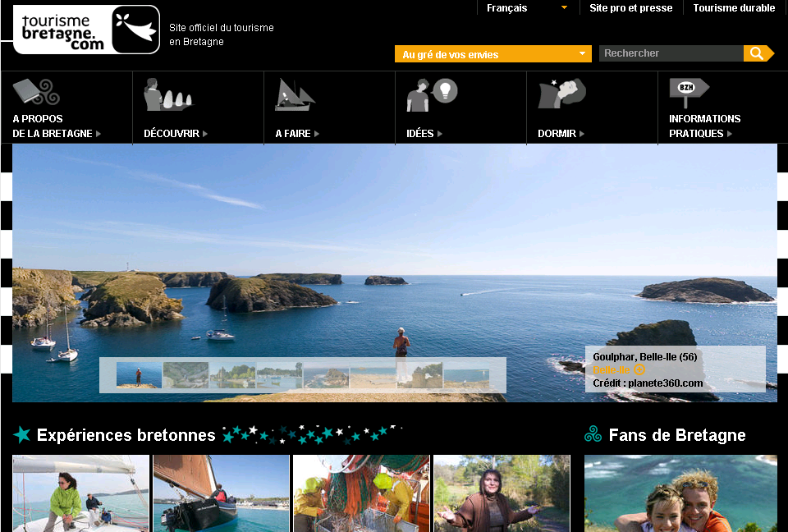The width and height of the screenshot is (788, 532).
Task: Go to the Tourisme durable link
Action: pyautogui.click(x=734, y=8)
